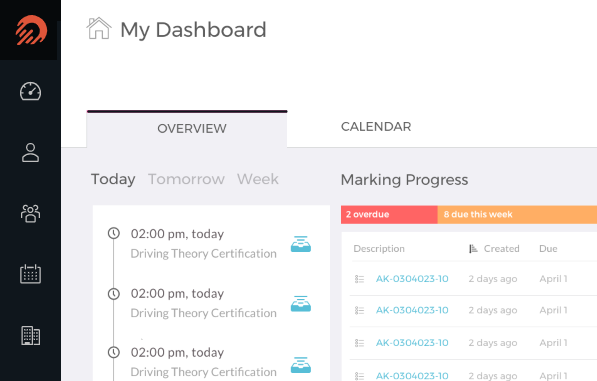Viewport: 597px width, 381px height.
Task: Show Tomorrow's schedule
Action: tap(186, 179)
